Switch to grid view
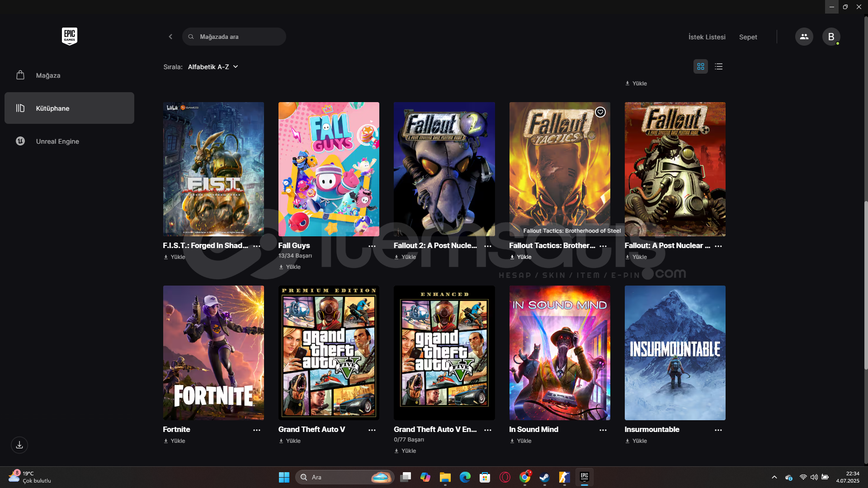Viewport: 868px width, 488px height. tap(700, 66)
